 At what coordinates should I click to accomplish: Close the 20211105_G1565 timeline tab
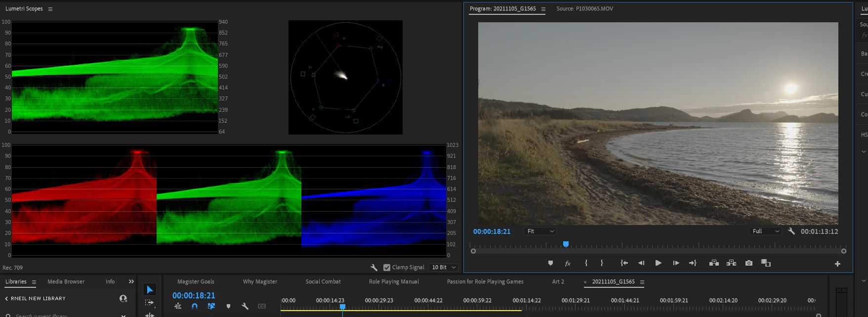tap(585, 282)
